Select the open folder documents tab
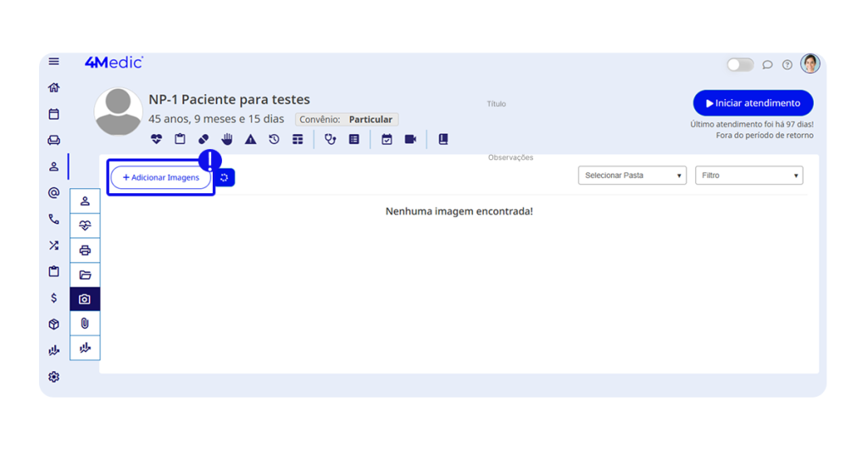This screenshot has width=868, height=456. click(x=85, y=275)
